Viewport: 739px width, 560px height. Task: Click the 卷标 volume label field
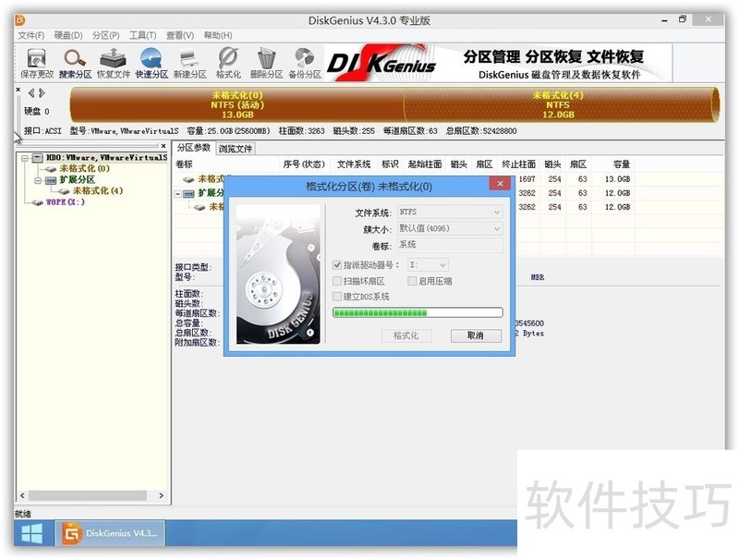click(450, 245)
